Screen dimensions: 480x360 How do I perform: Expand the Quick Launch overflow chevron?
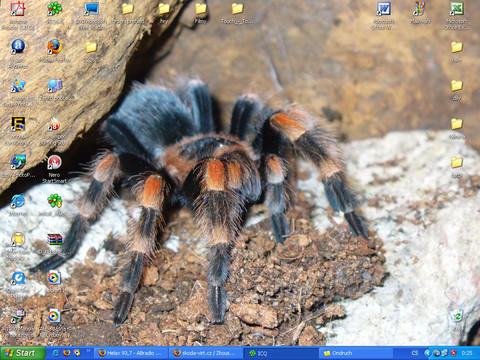coord(88,351)
